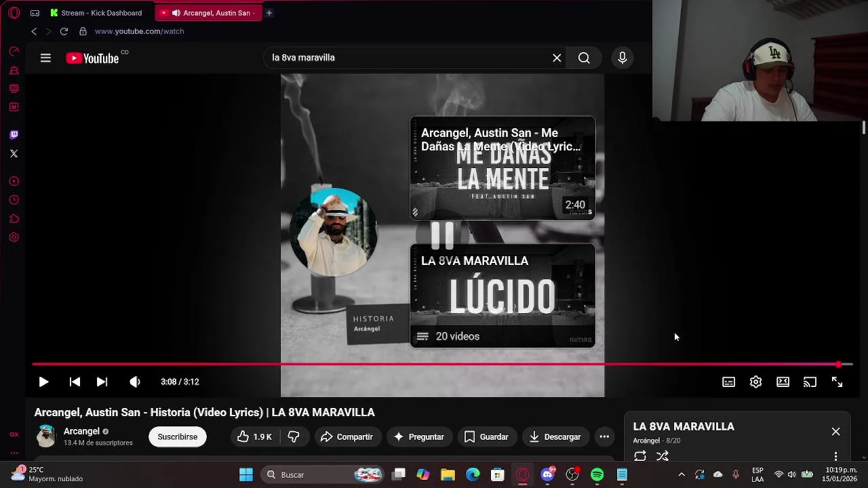The image size is (868, 488).
Task: Open Discord from the taskbar
Action: tap(547, 475)
